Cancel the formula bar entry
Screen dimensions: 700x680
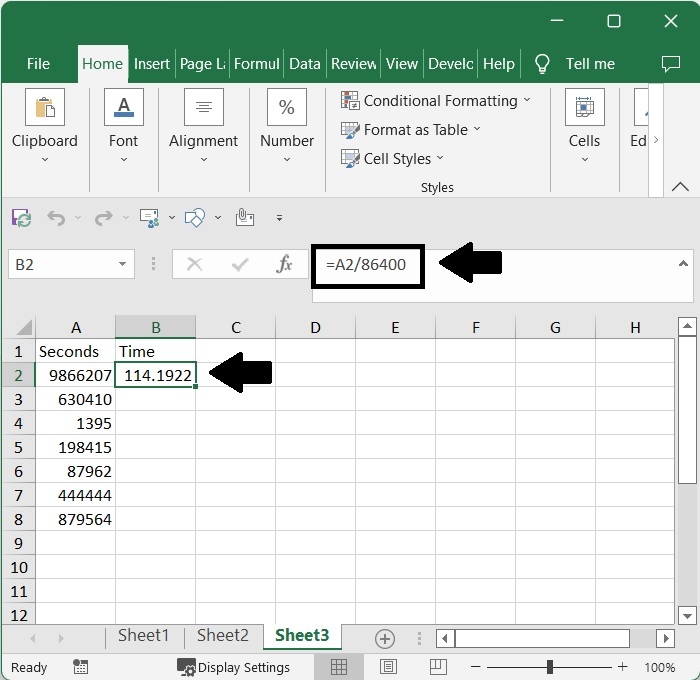pyautogui.click(x=195, y=264)
